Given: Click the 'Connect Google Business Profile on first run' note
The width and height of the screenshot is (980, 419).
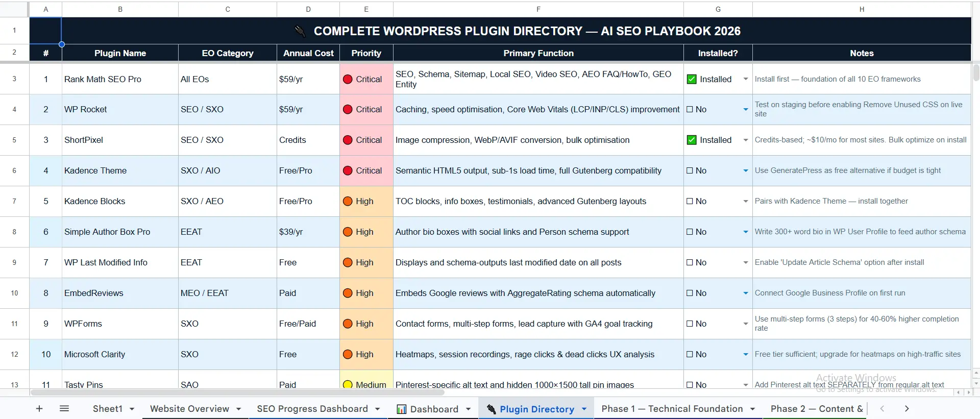Looking at the screenshot, I should click(x=862, y=293).
